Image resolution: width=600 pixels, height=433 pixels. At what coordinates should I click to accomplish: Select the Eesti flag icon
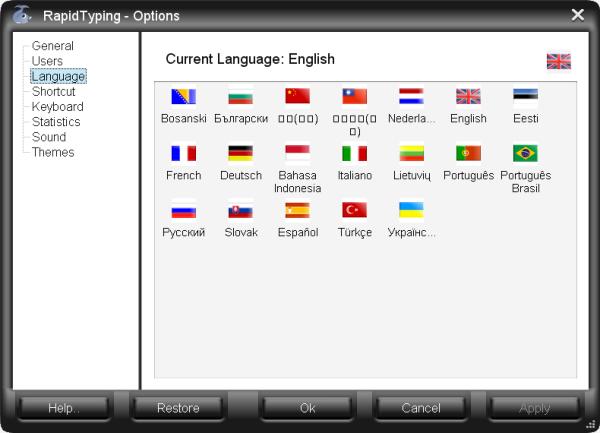[525, 96]
